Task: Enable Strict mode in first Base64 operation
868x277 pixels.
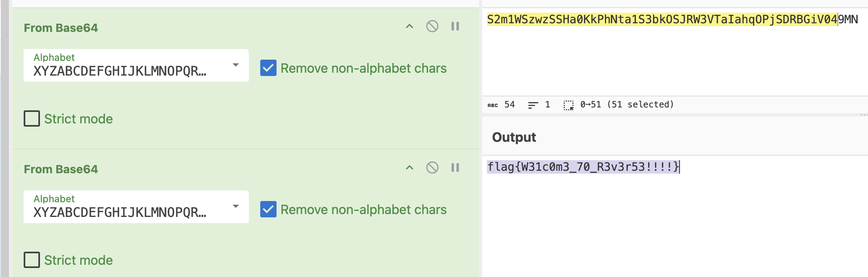Action: (x=32, y=118)
